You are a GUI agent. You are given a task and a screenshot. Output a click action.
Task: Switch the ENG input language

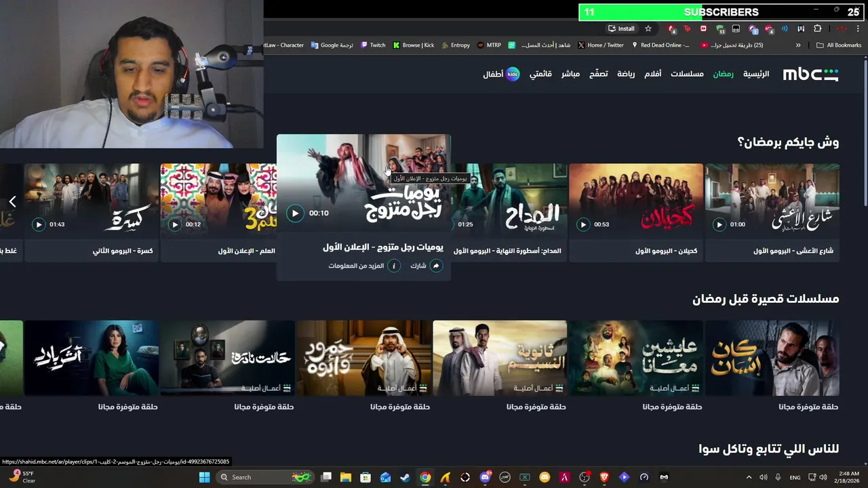click(795, 477)
